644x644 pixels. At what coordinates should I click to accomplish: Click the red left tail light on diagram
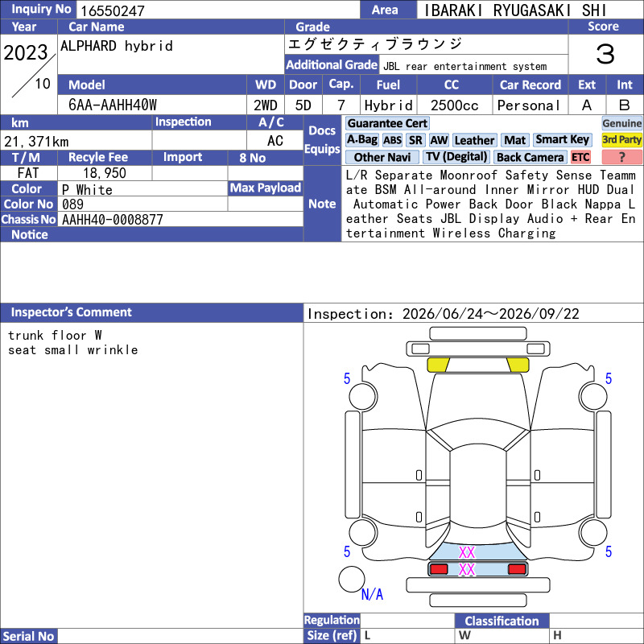439,569
